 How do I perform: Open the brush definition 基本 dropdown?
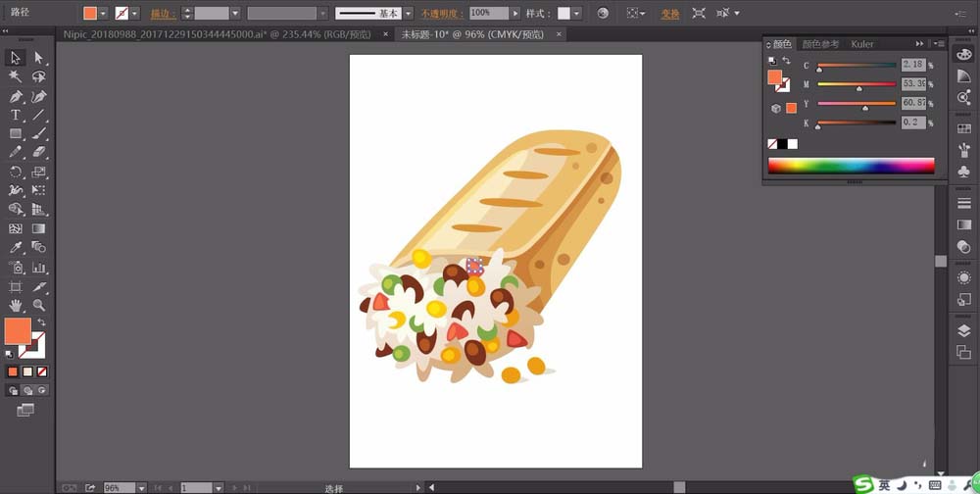[x=408, y=13]
